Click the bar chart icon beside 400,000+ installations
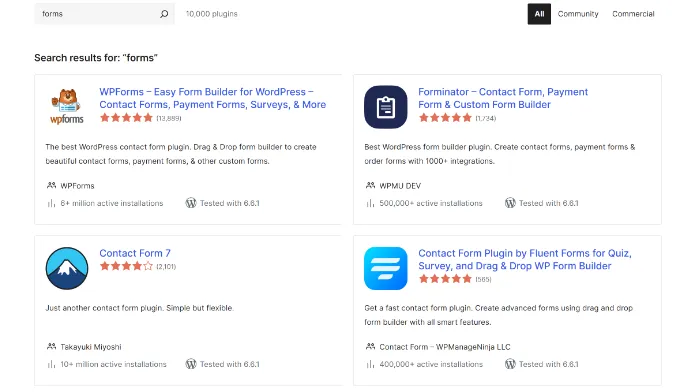This screenshot has height=392, width=680. click(x=370, y=364)
